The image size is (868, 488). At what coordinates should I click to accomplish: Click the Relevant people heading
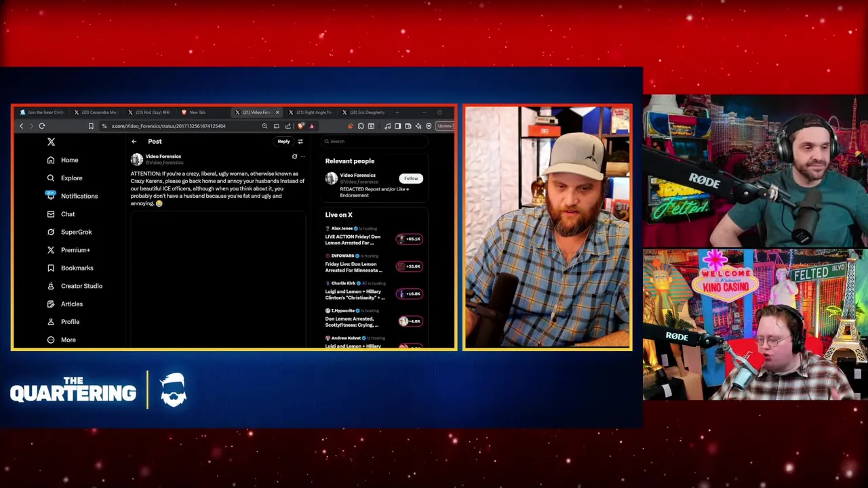pos(350,161)
